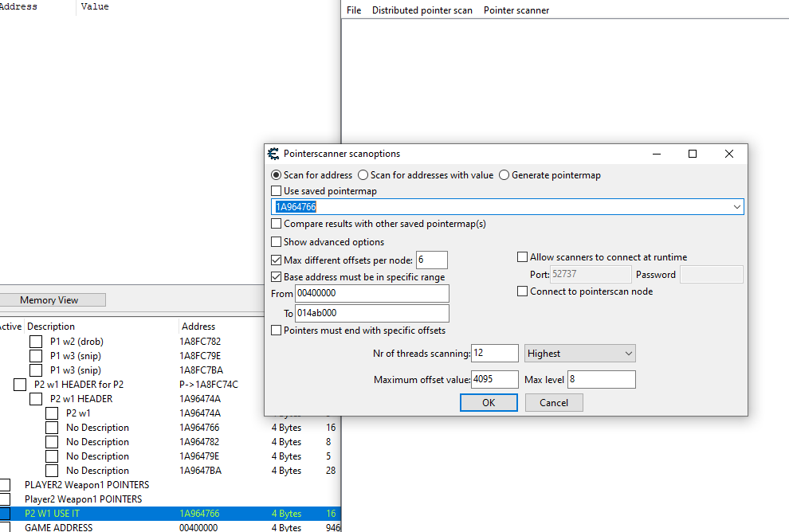Enable Pointers must end with specific offsets
The image size is (789, 532).
pos(277,331)
